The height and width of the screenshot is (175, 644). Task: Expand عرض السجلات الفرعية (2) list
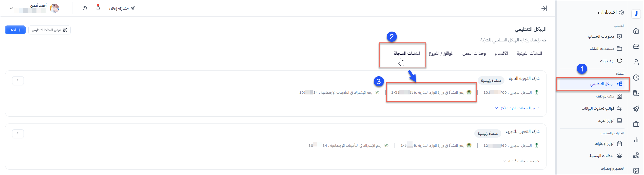518,108
